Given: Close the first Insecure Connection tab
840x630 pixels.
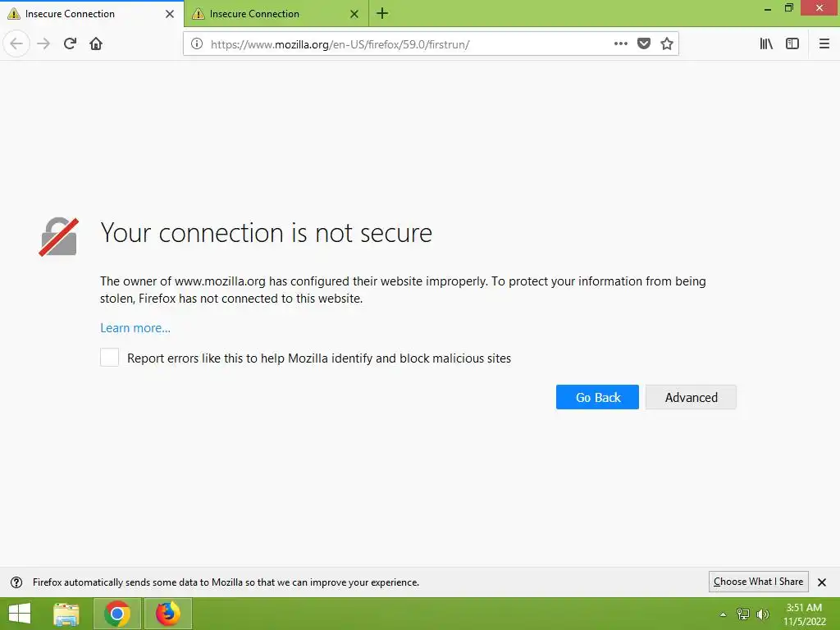Looking at the screenshot, I should tap(170, 14).
